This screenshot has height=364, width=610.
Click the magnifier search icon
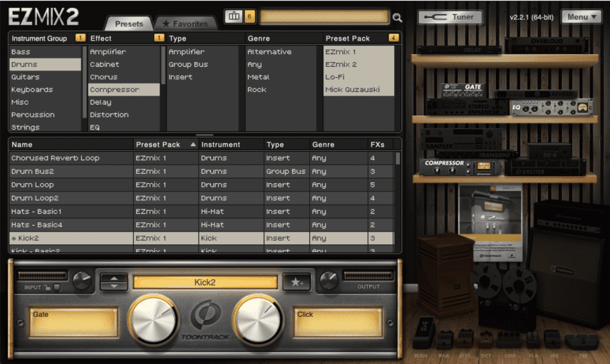(397, 18)
